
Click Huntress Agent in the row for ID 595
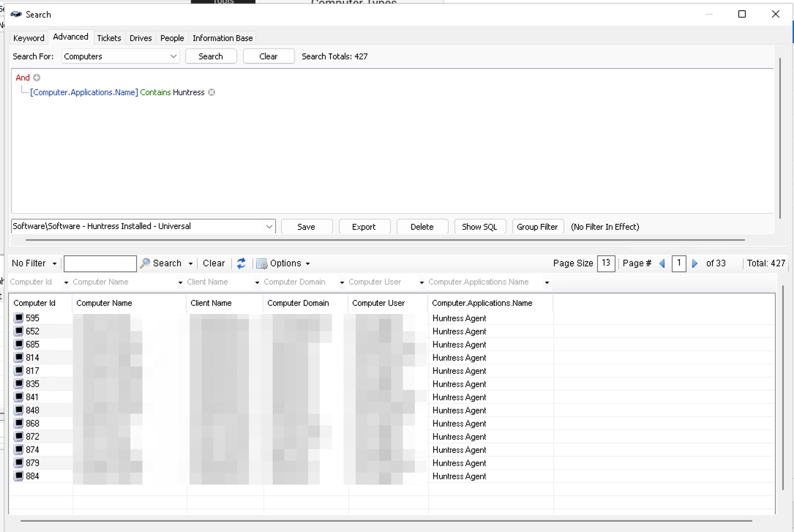459,318
